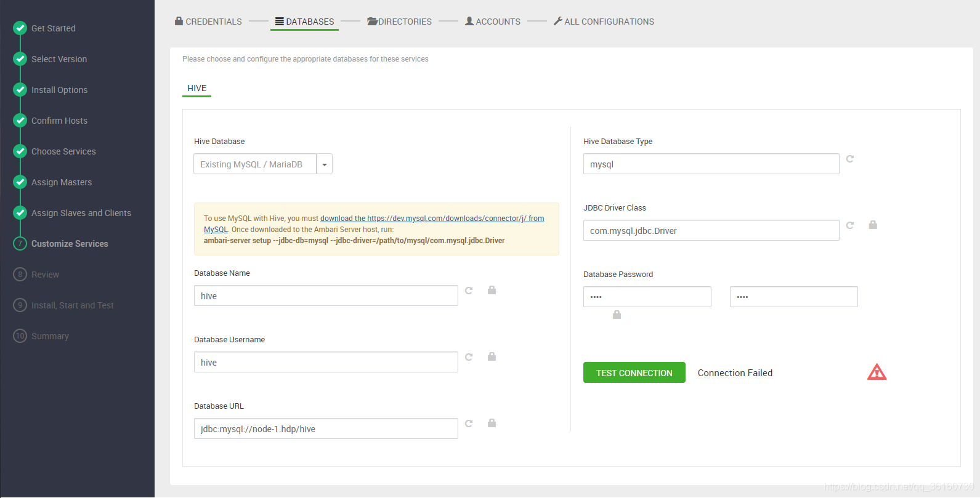Viewport: 980px width, 498px height.
Task: Go to Assign Slaves and Clients step
Action: pos(81,213)
